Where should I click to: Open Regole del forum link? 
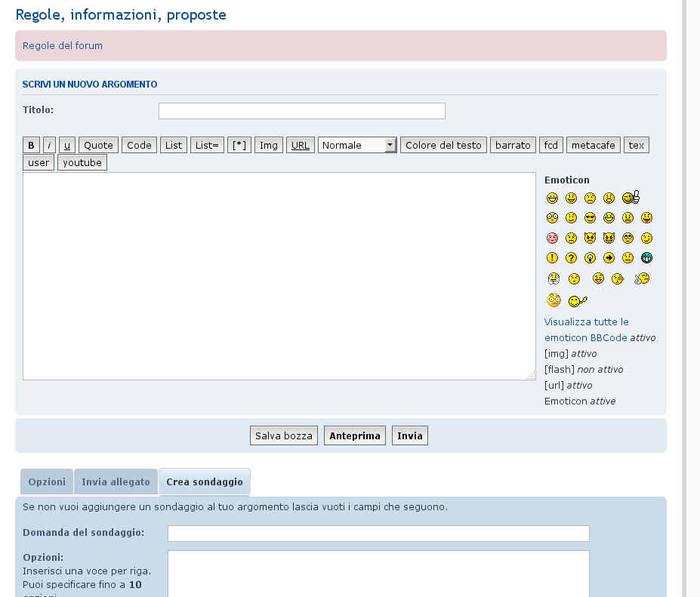63,45
